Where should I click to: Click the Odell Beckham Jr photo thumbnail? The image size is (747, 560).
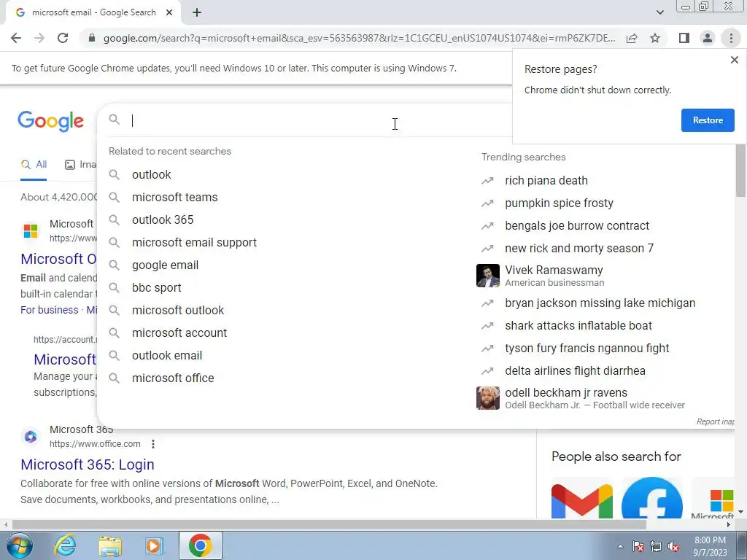pyautogui.click(x=488, y=398)
